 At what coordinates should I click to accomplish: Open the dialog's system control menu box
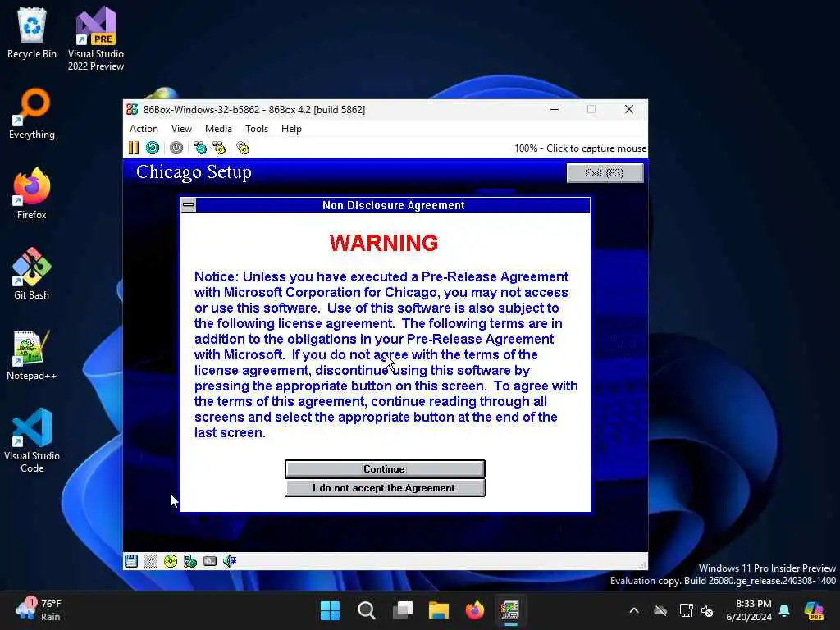coord(189,205)
